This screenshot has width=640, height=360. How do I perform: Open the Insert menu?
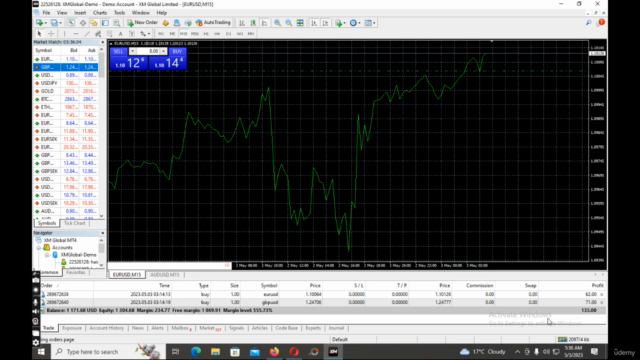[80, 13]
